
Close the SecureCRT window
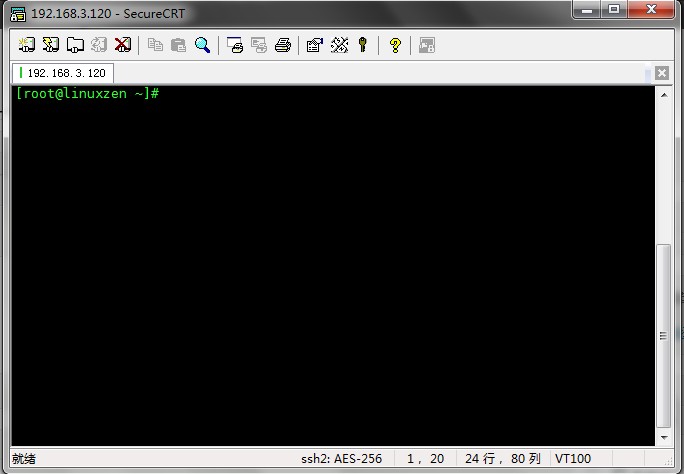tap(651, 10)
